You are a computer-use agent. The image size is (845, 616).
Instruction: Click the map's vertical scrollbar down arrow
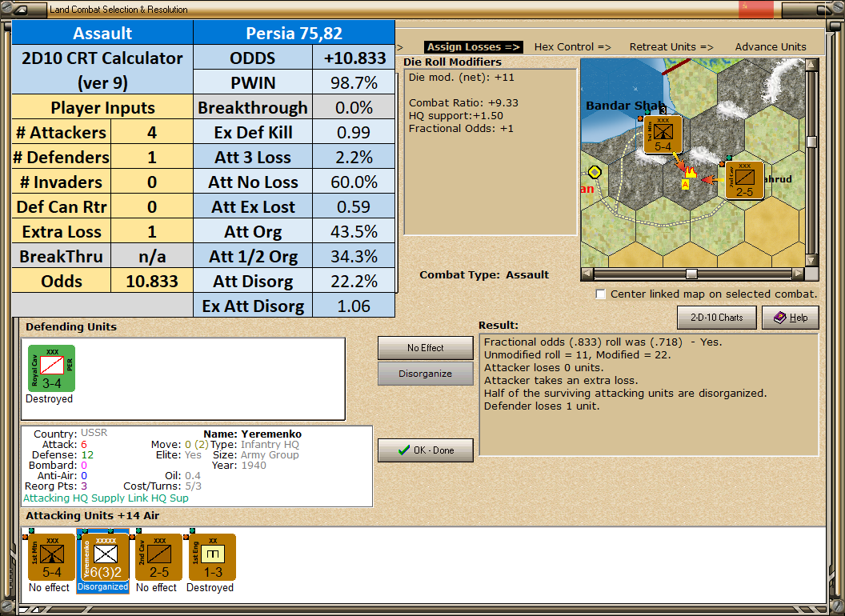point(811,260)
